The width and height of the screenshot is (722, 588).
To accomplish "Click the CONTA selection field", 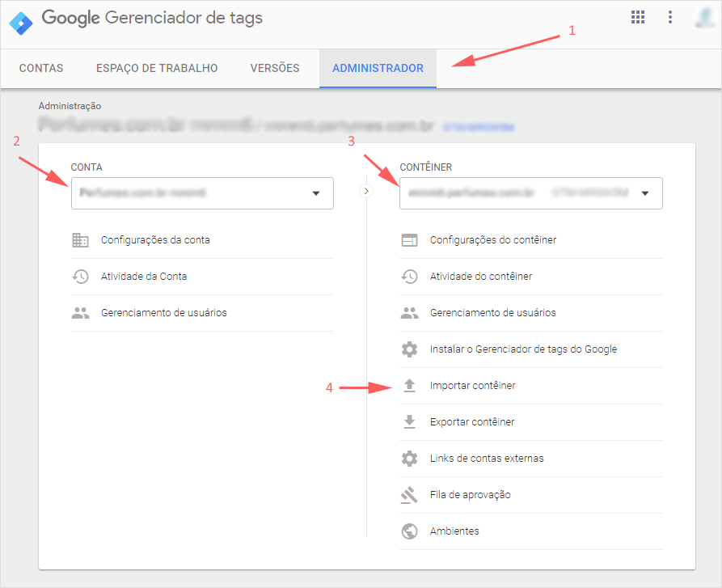I will [203, 193].
